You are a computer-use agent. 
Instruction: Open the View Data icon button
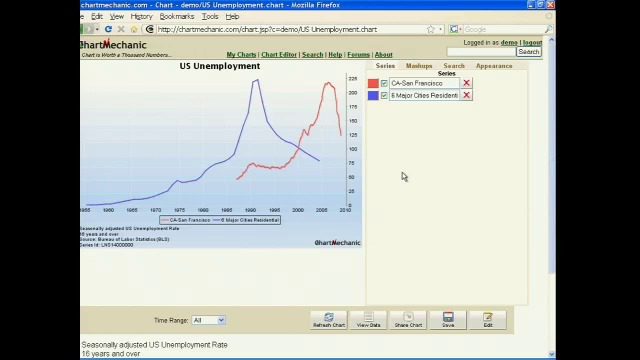[368, 320]
